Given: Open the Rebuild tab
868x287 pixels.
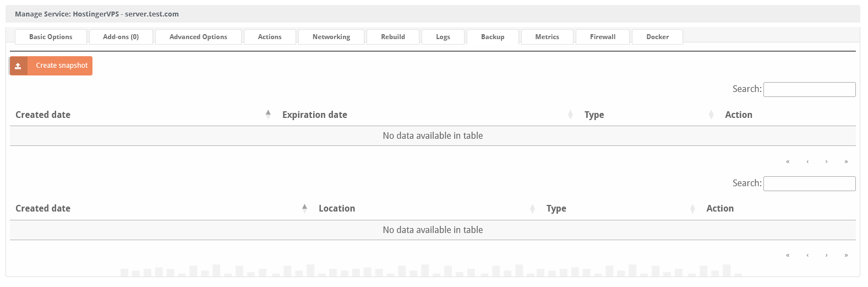Looking at the screenshot, I should click(393, 37).
